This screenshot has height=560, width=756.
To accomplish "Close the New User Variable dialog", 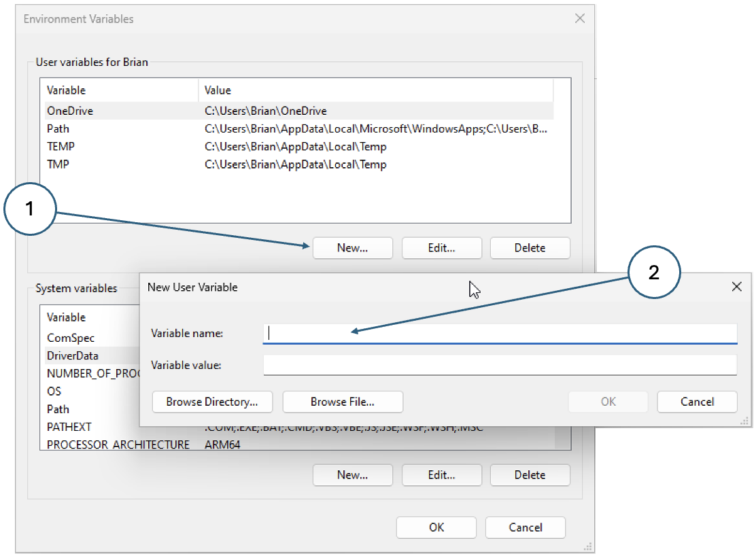I will pyautogui.click(x=736, y=287).
